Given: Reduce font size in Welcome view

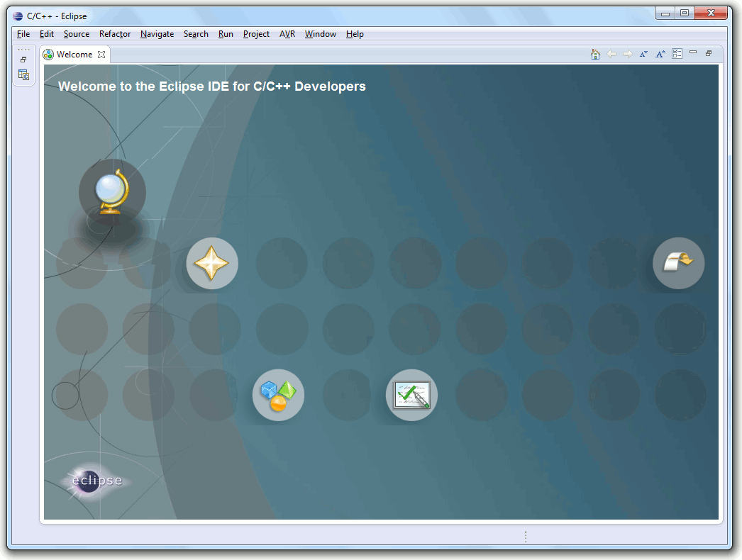Looking at the screenshot, I should pyautogui.click(x=643, y=55).
